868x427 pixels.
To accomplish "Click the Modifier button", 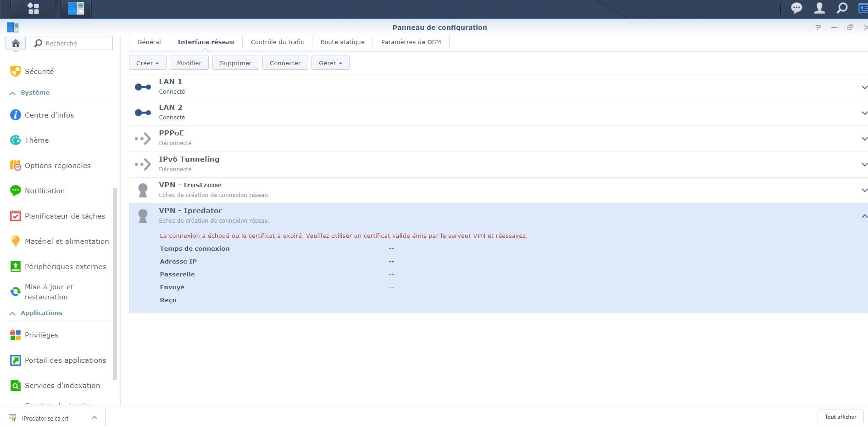I will click(189, 63).
